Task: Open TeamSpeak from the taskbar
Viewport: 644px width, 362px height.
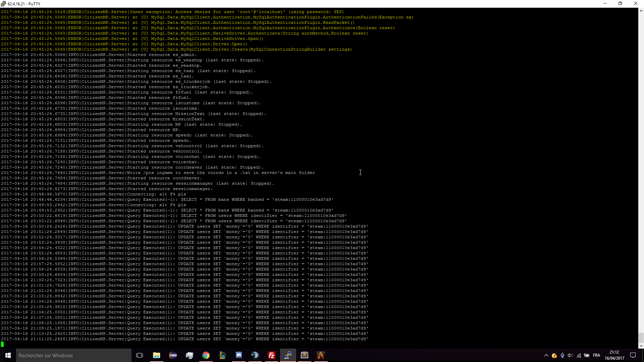Action: point(255,355)
